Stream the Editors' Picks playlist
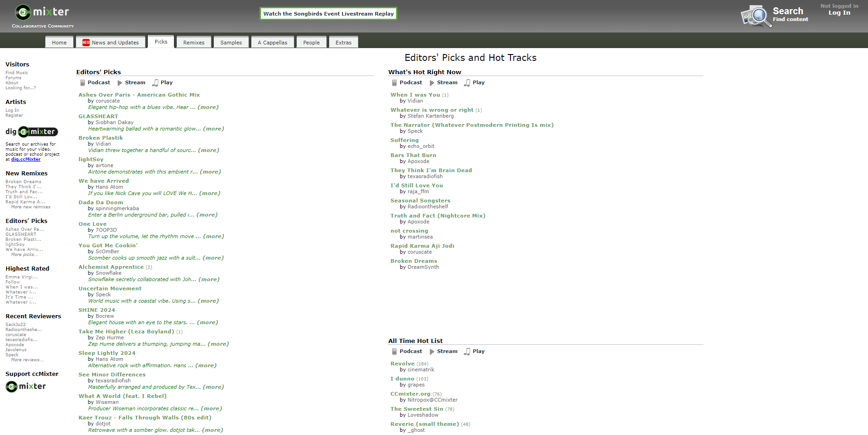 (135, 82)
